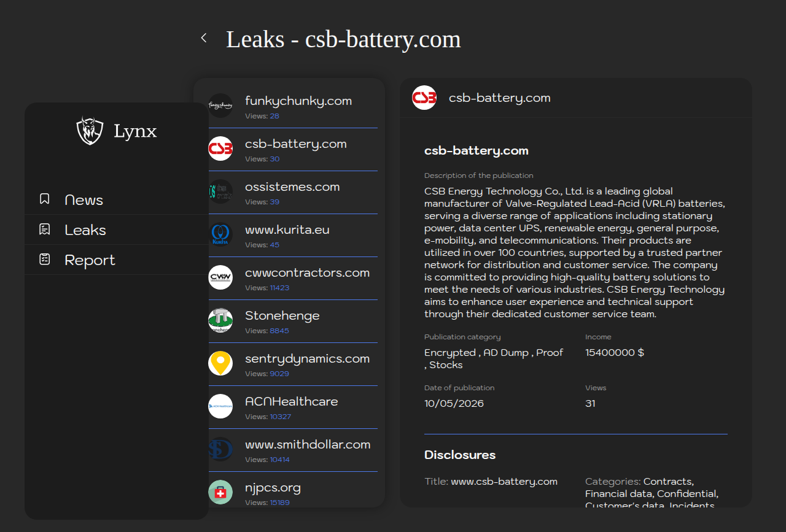Click the sentrydynamics.com yellow pin icon
Screen dimensions: 786x532
click(220, 363)
